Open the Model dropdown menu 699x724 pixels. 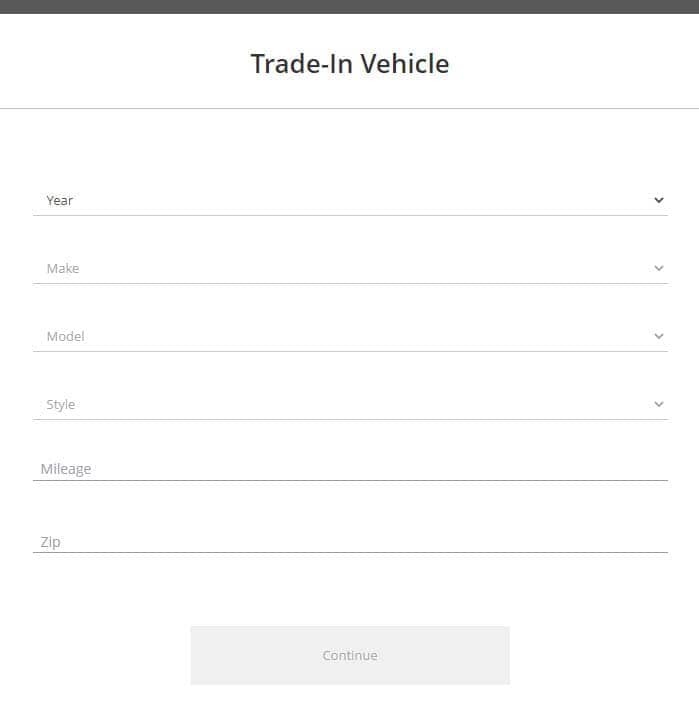click(x=350, y=336)
